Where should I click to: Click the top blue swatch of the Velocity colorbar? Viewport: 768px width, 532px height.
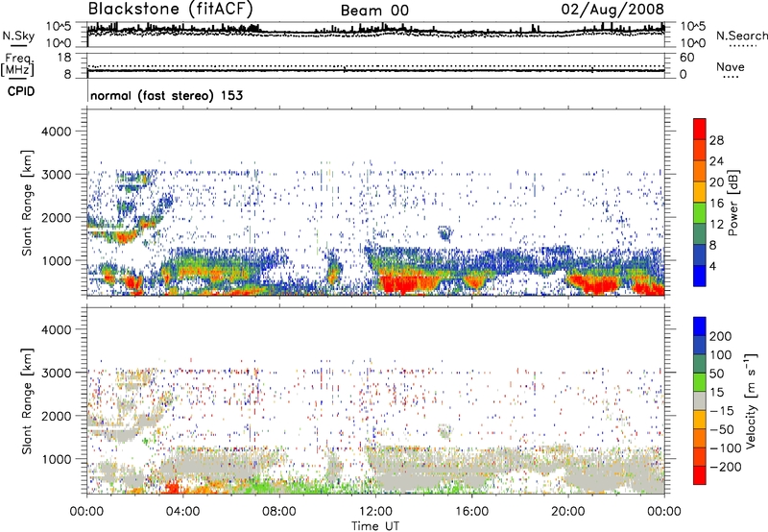[700, 326]
